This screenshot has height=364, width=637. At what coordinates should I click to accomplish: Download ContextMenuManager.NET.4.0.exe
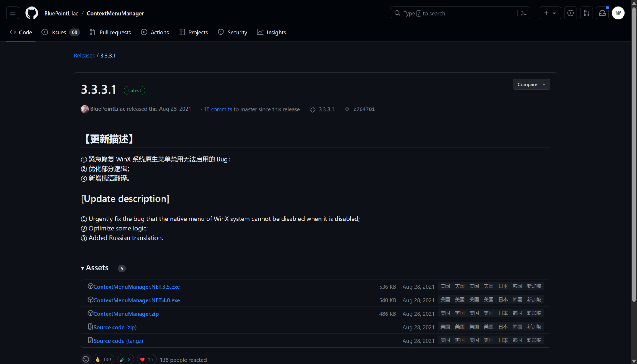(x=137, y=300)
